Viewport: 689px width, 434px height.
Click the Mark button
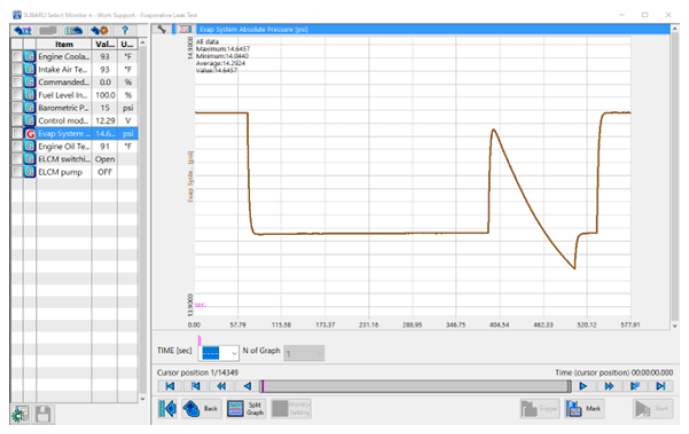click(585, 409)
